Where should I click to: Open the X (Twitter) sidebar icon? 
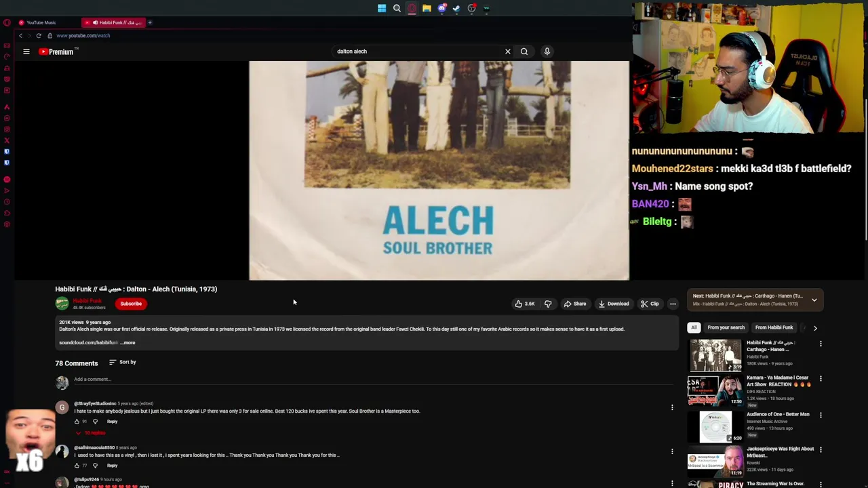[7, 140]
